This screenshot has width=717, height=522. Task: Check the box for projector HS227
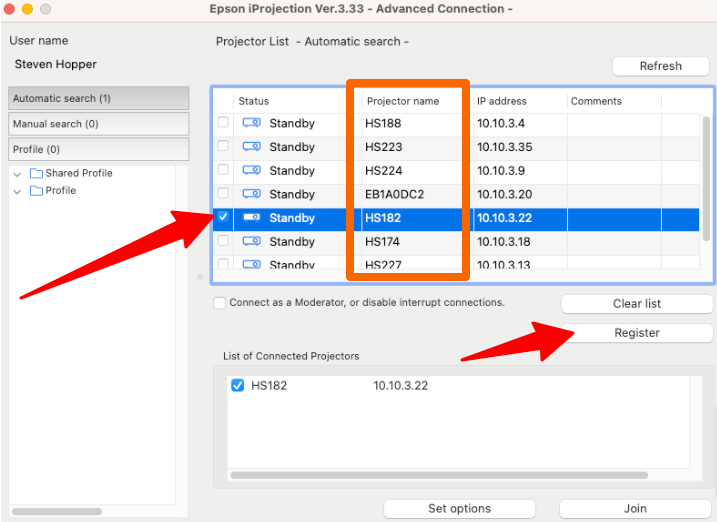[x=223, y=264]
